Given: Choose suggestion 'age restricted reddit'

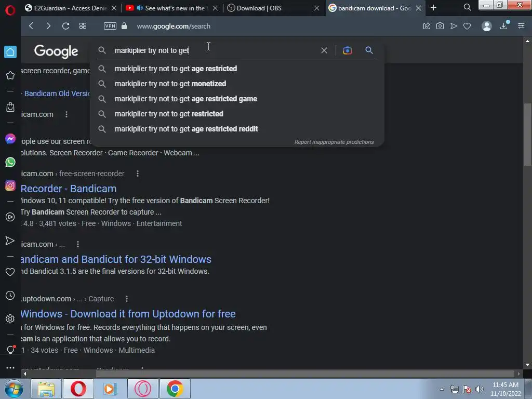Looking at the screenshot, I should click(187, 129).
